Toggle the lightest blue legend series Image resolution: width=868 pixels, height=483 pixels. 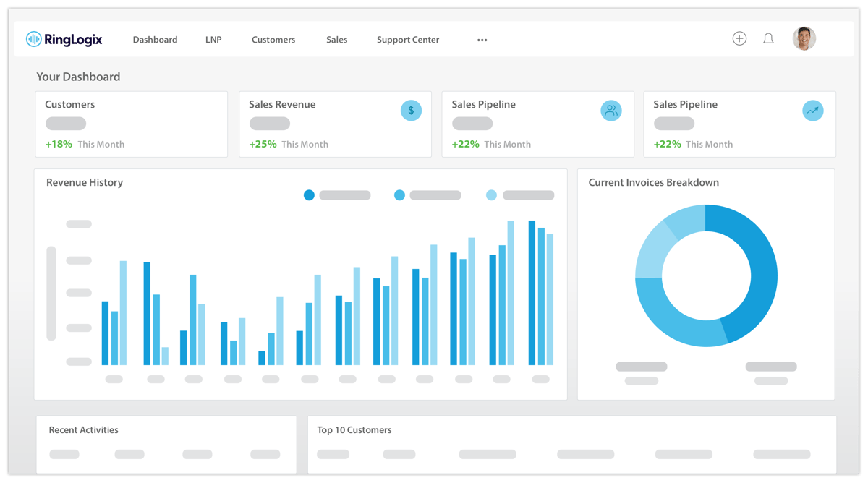492,195
